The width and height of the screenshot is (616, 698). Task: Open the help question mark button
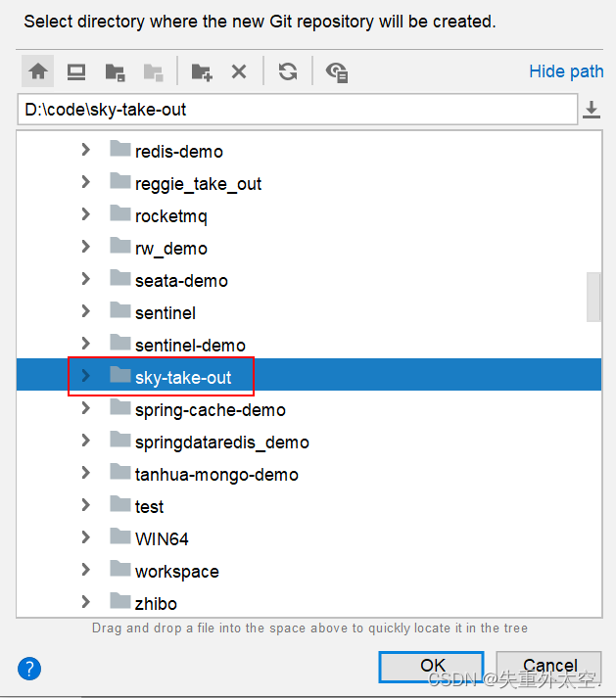click(29, 669)
